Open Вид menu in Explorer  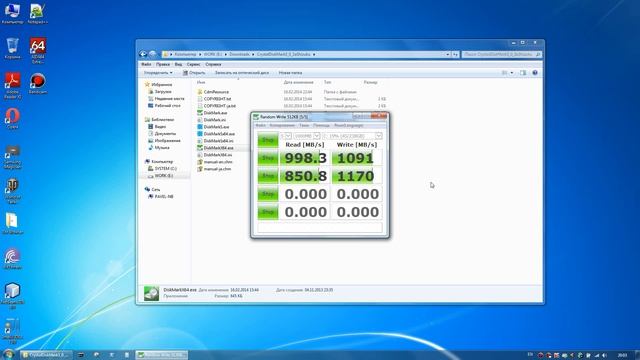coord(178,64)
